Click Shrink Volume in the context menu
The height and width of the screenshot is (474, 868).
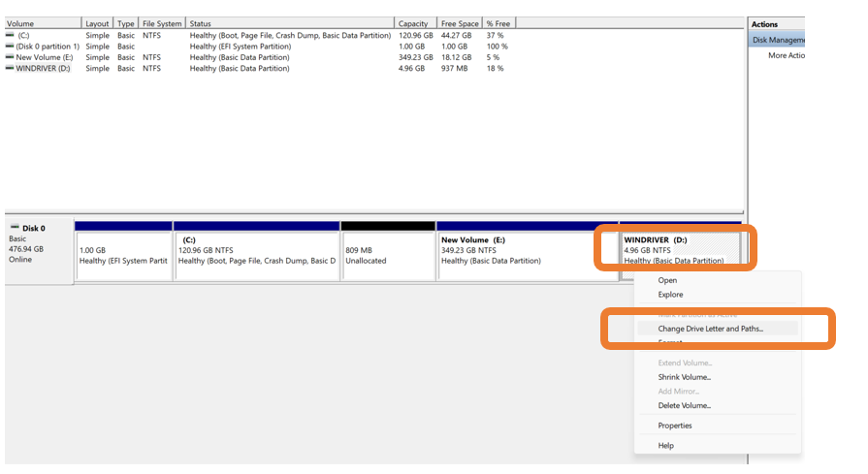point(684,377)
